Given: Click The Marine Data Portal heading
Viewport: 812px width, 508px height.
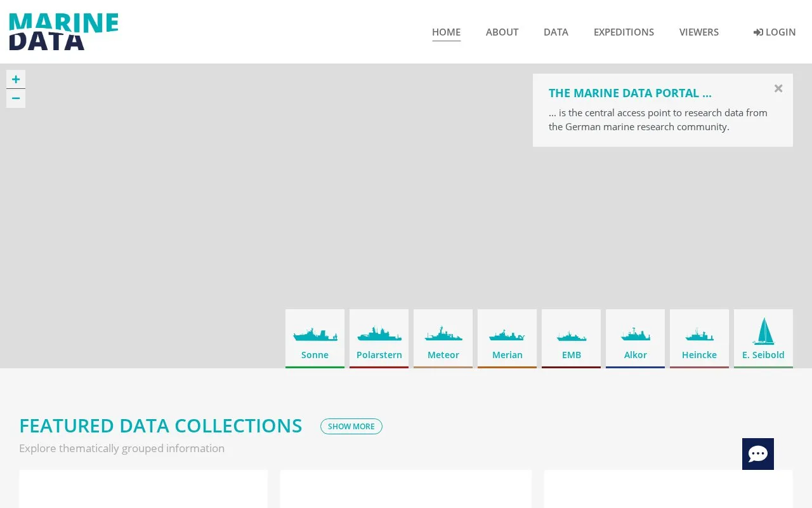Looking at the screenshot, I should [630, 93].
